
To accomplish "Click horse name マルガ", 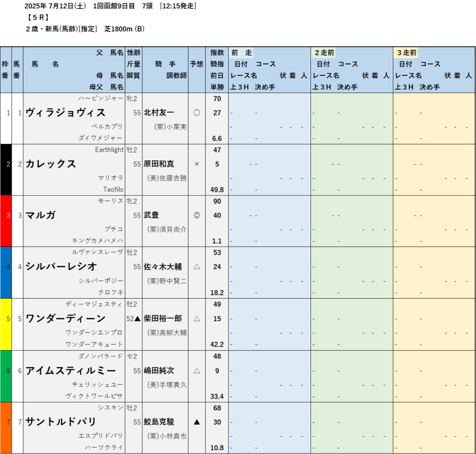I will tap(40, 215).
